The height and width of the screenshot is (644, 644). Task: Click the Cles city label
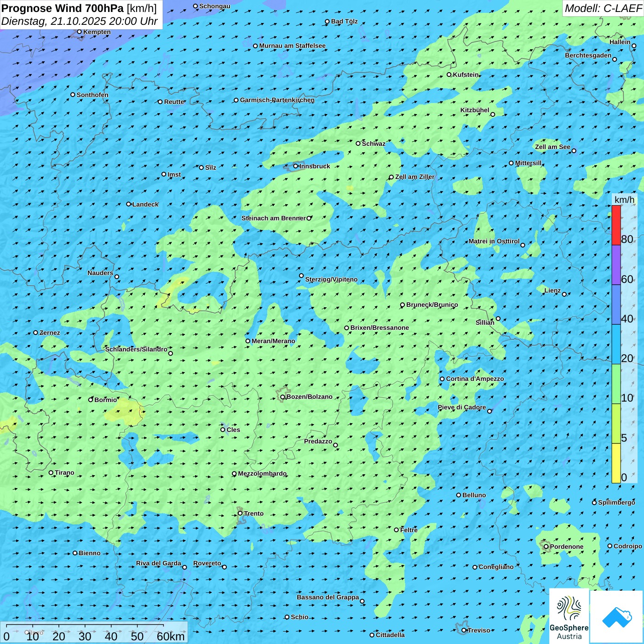[x=233, y=430]
